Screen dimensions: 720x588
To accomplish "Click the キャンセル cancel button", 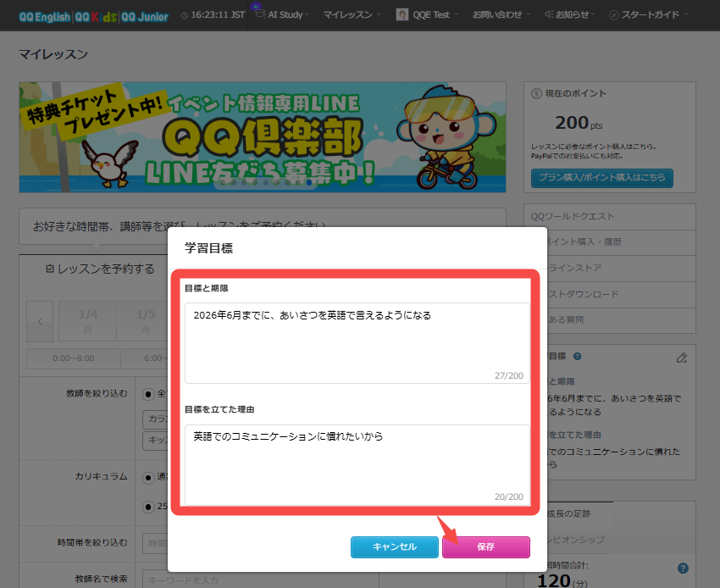I will coord(394,547).
